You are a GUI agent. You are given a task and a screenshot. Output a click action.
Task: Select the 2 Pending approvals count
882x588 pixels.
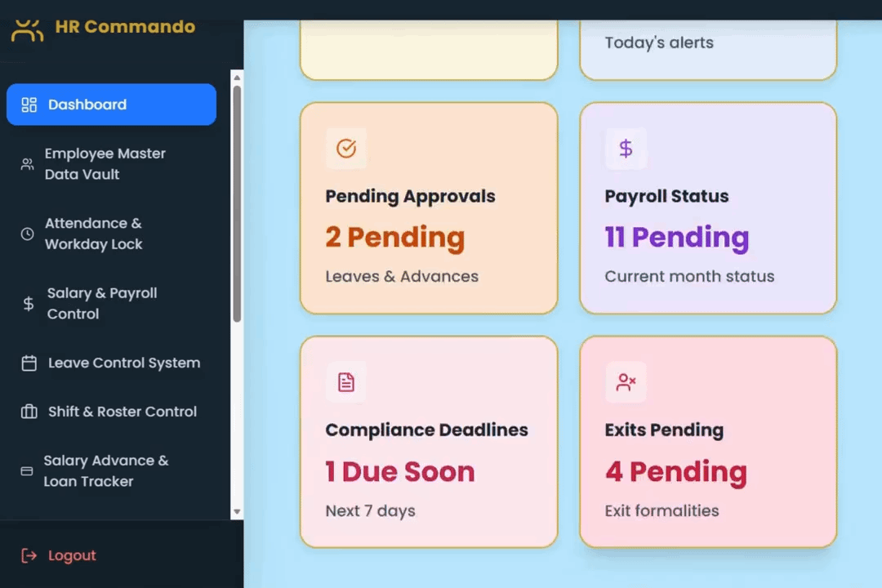394,238
